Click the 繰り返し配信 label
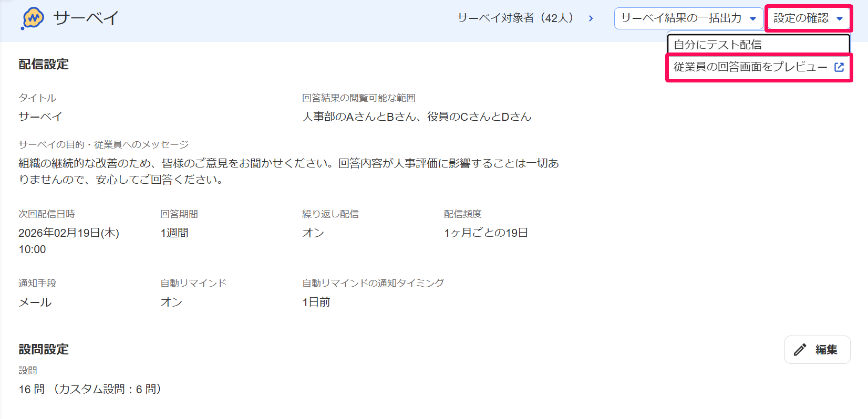 pos(330,214)
